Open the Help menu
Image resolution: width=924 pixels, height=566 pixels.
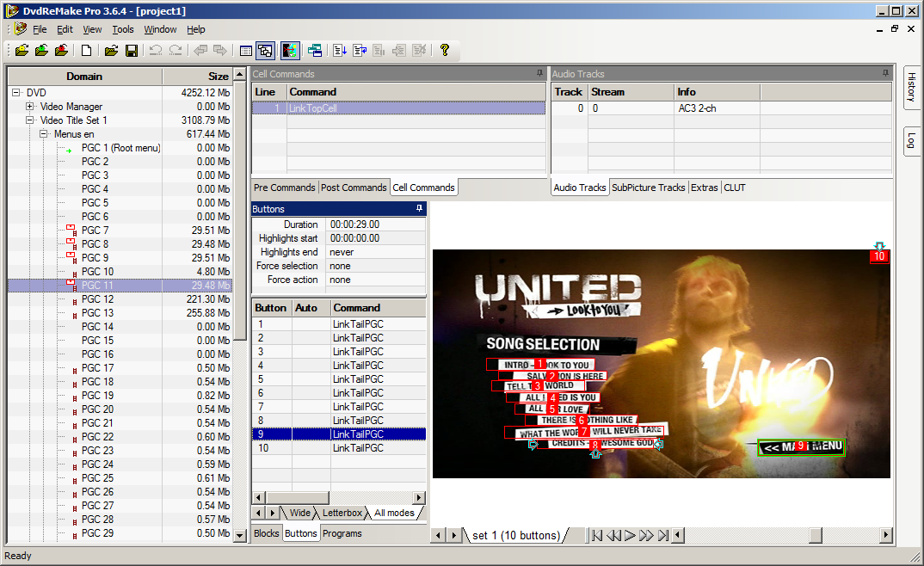[x=196, y=29]
